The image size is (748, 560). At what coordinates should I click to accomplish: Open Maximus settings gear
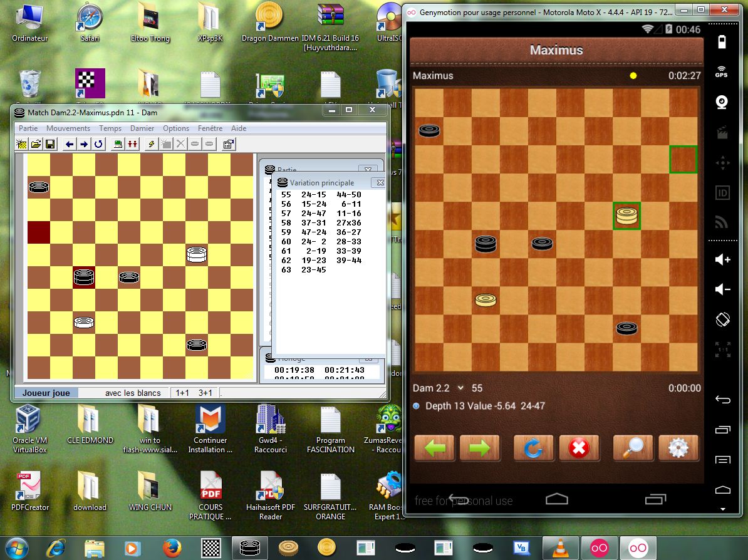(x=678, y=448)
